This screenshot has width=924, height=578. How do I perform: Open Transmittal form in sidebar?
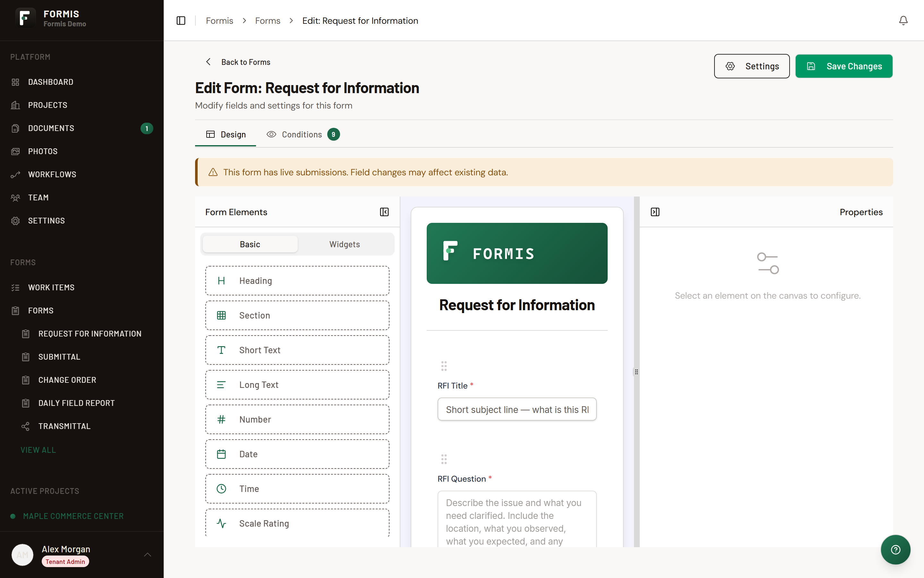(87, 426)
